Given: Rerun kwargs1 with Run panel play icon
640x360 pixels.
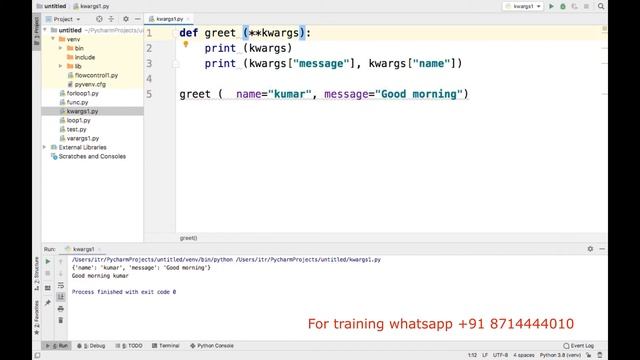Looking at the screenshot, I should point(48,261).
